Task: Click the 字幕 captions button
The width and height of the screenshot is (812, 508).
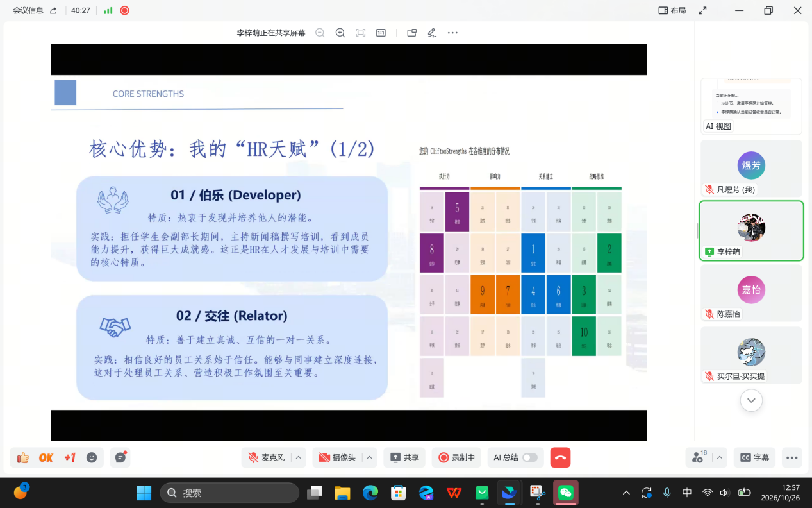Action: pos(754,457)
